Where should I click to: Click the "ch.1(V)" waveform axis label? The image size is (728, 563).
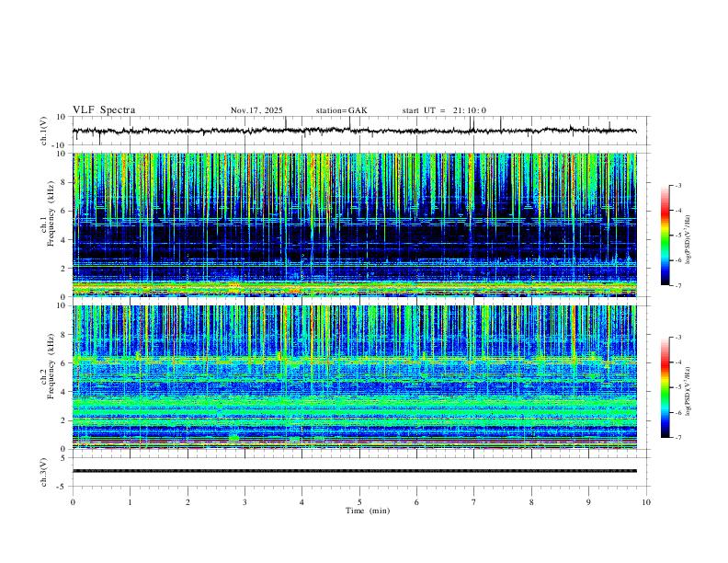44,131
